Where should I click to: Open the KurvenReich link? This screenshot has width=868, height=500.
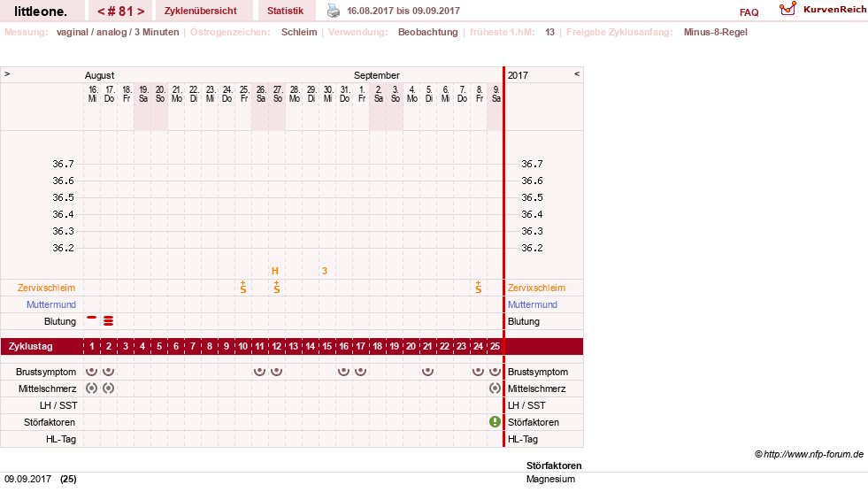click(x=834, y=10)
